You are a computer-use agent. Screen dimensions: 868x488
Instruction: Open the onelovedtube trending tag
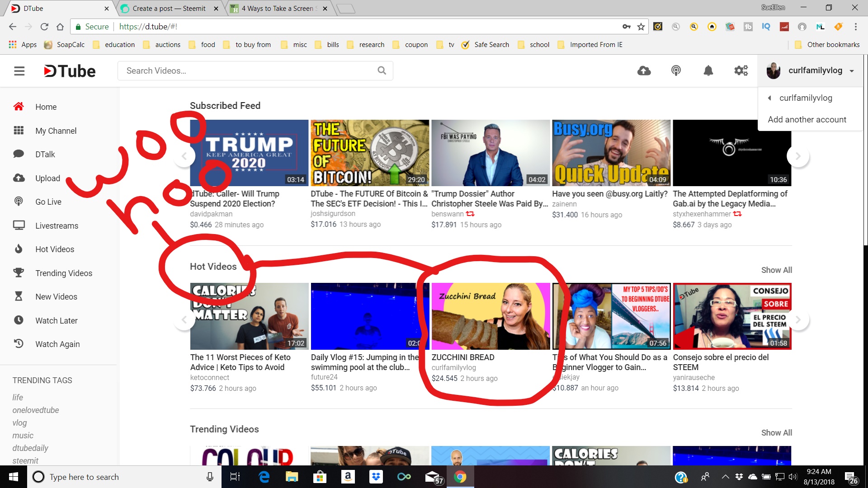(36, 410)
